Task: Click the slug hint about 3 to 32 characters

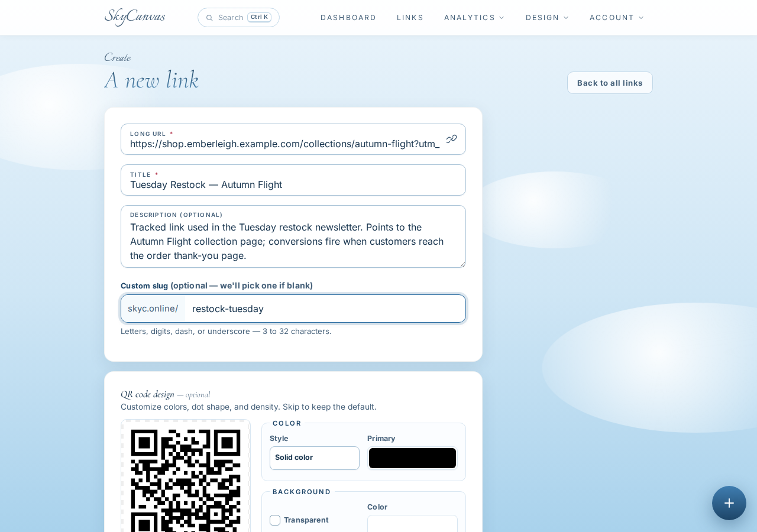Action: pos(226,331)
